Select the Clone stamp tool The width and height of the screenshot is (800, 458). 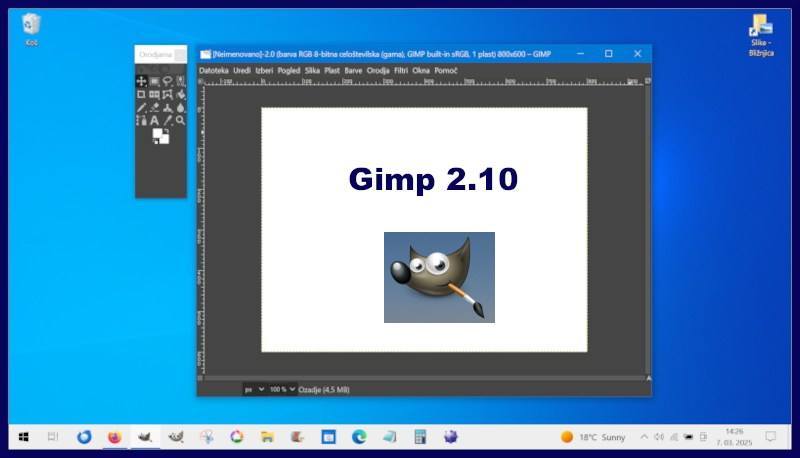pos(167,108)
